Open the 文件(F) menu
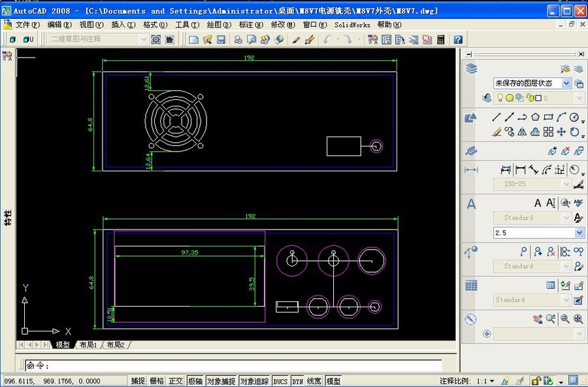Image resolution: width=588 pixels, height=387 pixels. pyautogui.click(x=27, y=25)
